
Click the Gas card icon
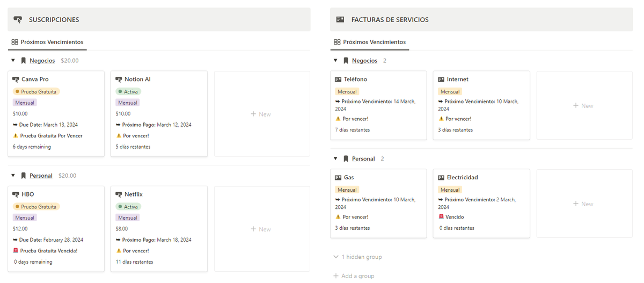[x=338, y=178]
